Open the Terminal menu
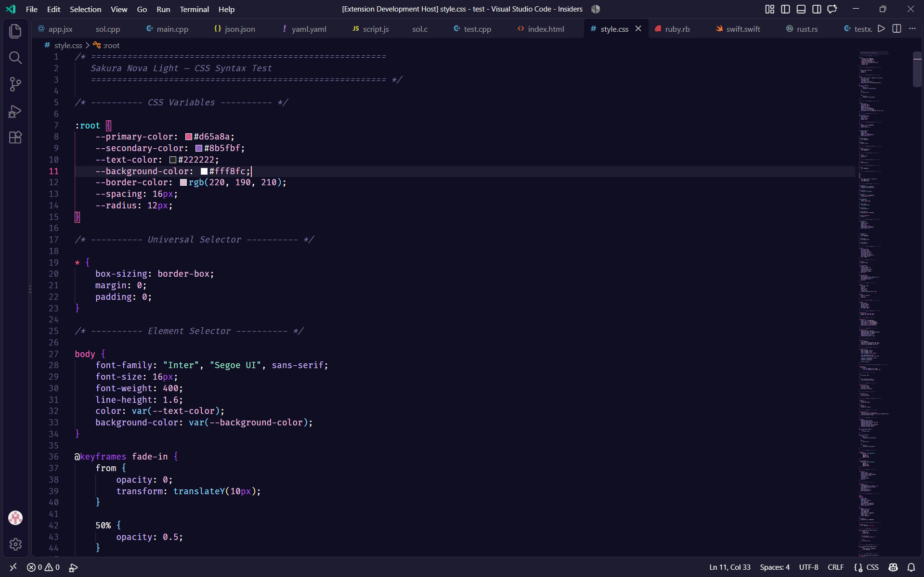Image resolution: width=924 pixels, height=577 pixels. [x=194, y=9]
